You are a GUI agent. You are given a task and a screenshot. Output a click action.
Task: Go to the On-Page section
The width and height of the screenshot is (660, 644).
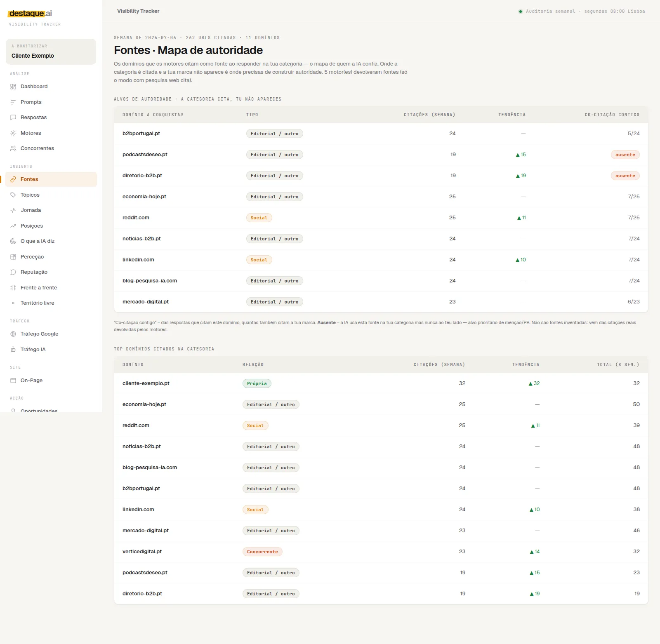pyautogui.click(x=51, y=381)
